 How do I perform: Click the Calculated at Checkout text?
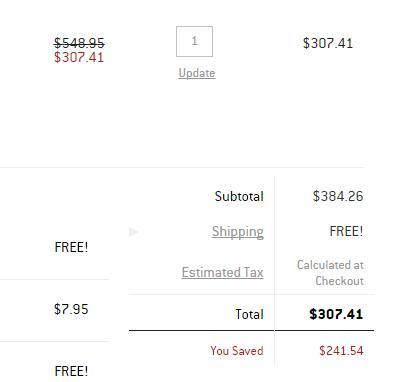pos(330,273)
